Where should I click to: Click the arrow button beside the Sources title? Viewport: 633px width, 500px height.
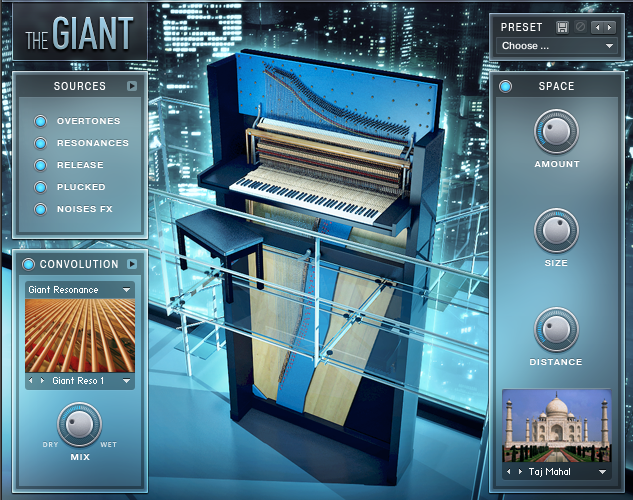131,86
